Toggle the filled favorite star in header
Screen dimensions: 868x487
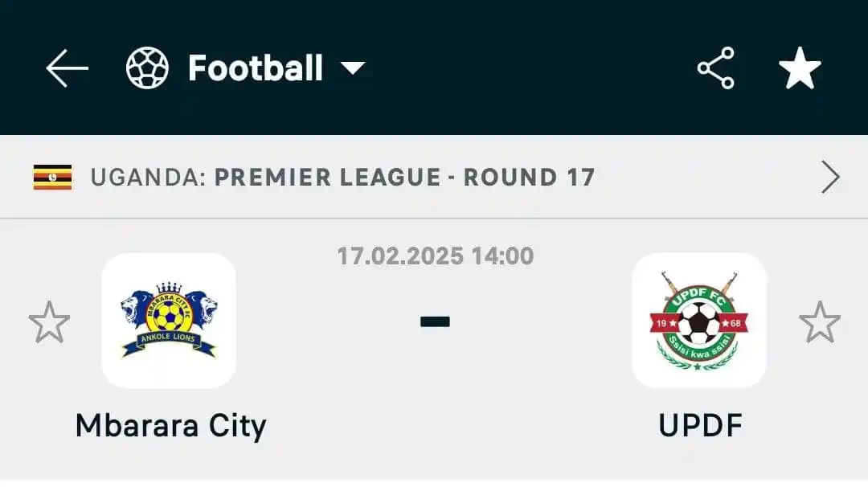(x=800, y=68)
